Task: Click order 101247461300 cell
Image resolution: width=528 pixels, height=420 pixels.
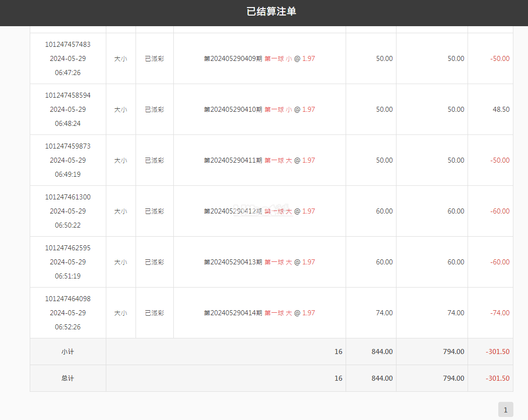Action: (x=68, y=211)
